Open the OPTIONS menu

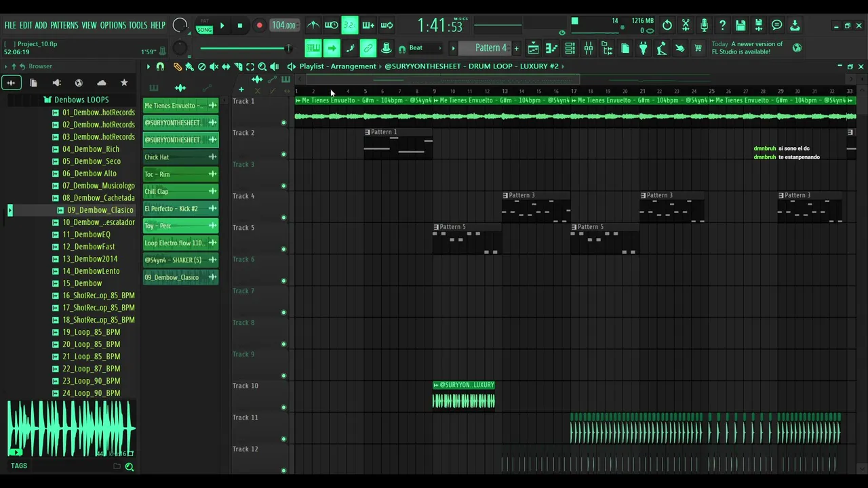tap(113, 25)
